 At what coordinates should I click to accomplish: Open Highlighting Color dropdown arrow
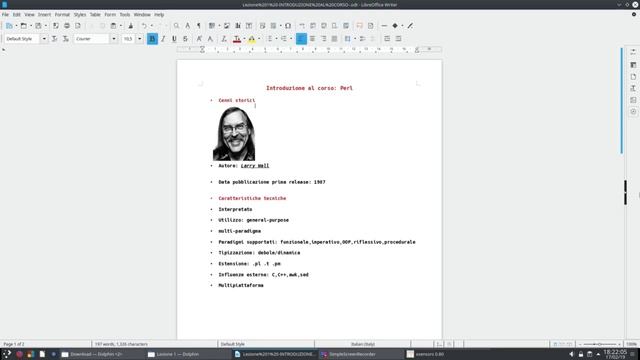coord(259,39)
